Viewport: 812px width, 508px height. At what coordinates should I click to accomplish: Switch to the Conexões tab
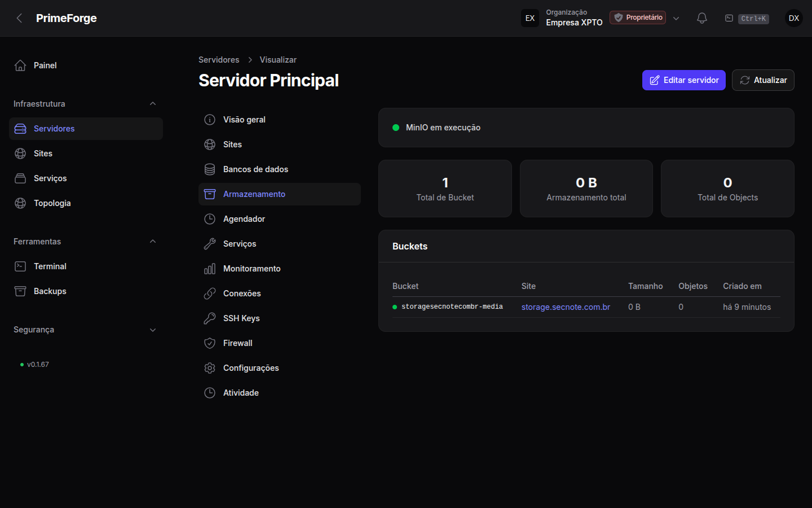tap(280, 294)
